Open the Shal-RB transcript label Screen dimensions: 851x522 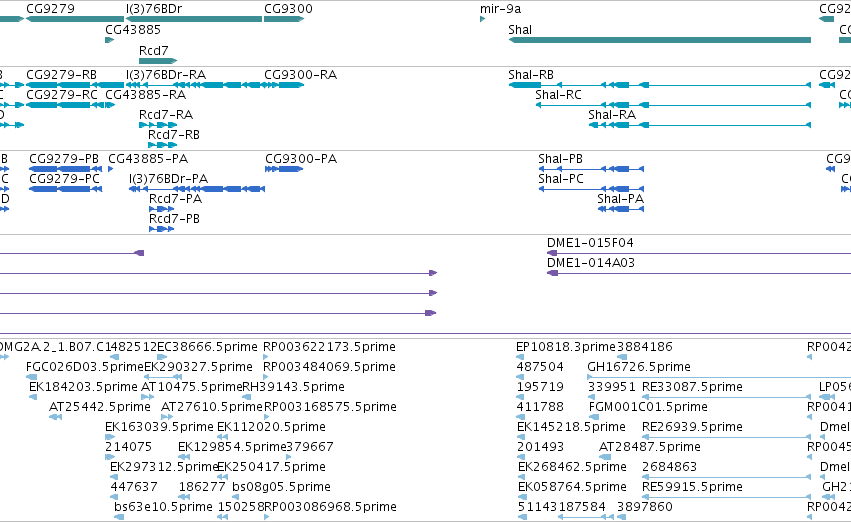531,75
